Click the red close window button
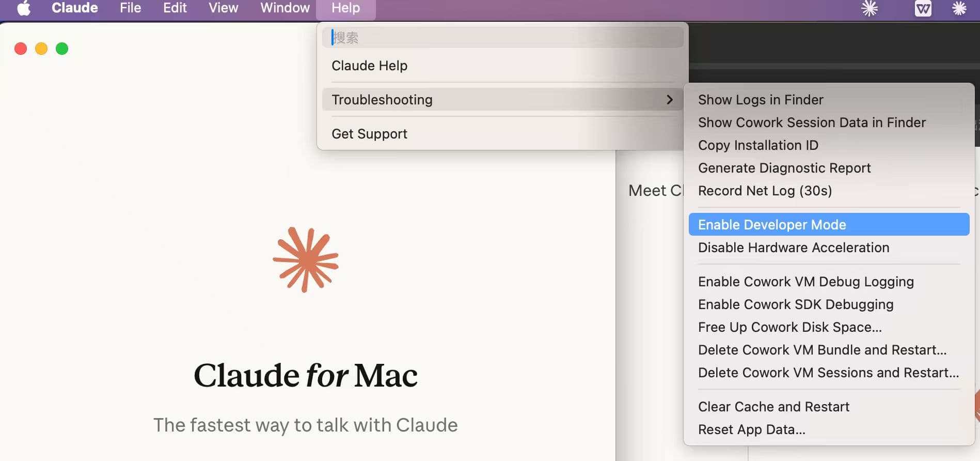The image size is (980, 461). click(21, 49)
